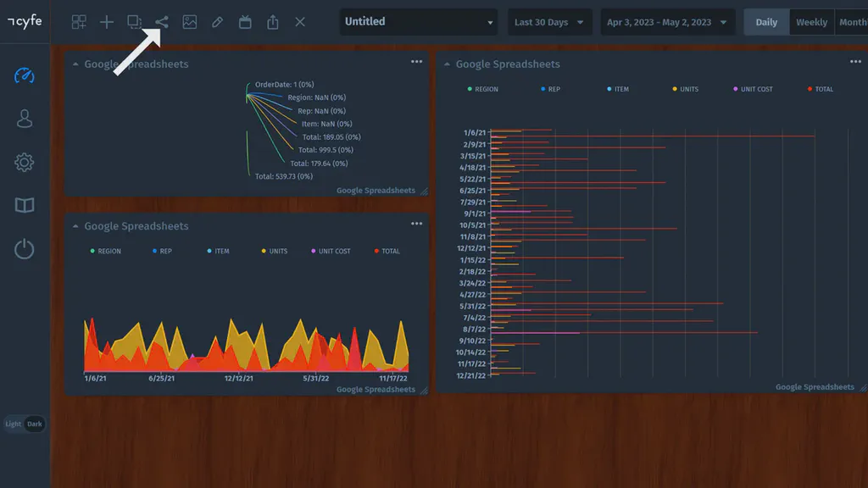868x488 pixels.
Task: Open the Untitled dashboard dropdown
Action: point(418,21)
